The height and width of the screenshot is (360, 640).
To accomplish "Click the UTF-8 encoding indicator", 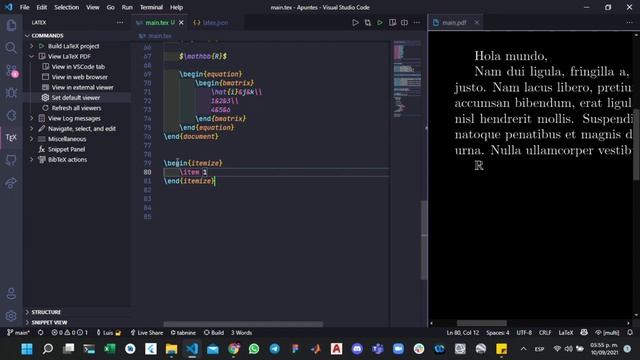I will click(524, 333).
